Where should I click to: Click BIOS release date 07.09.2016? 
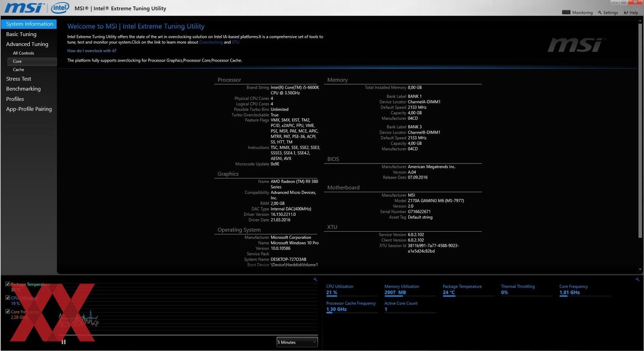pyautogui.click(x=418, y=178)
